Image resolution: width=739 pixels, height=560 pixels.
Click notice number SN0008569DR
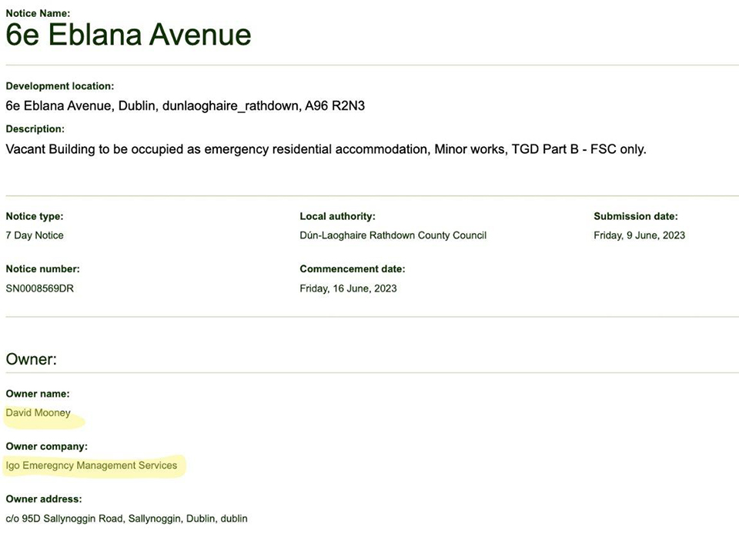coord(40,288)
